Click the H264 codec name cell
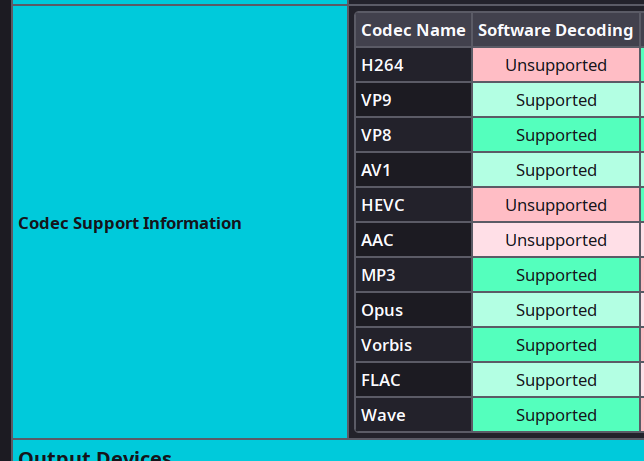This screenshot has width=644, height=461. [x=413, y=65]
